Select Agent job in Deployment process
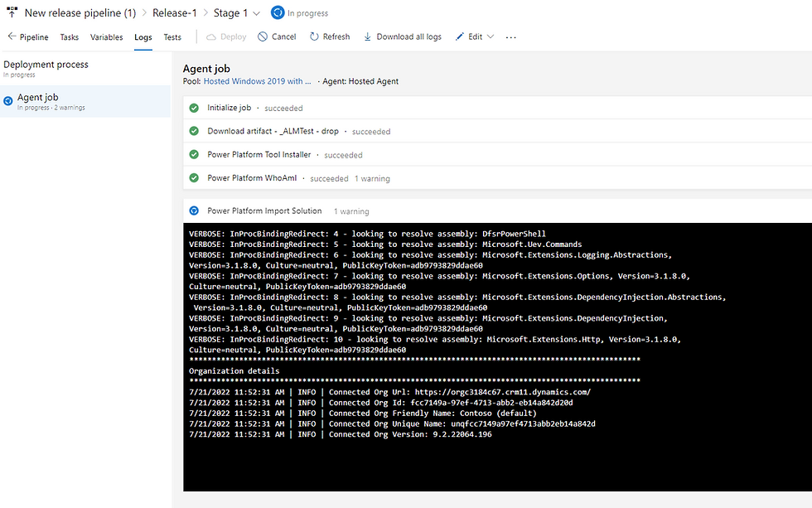The height and width of the screenshot is (508, 812). pos(85,101)
